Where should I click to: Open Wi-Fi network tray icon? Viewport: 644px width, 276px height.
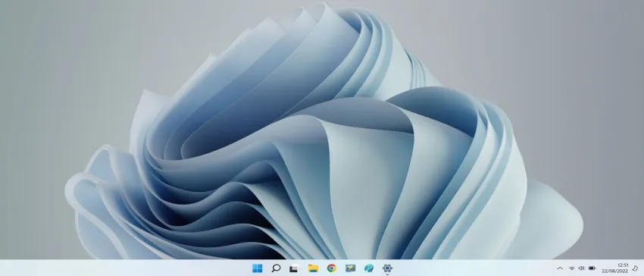pos(571,268)
